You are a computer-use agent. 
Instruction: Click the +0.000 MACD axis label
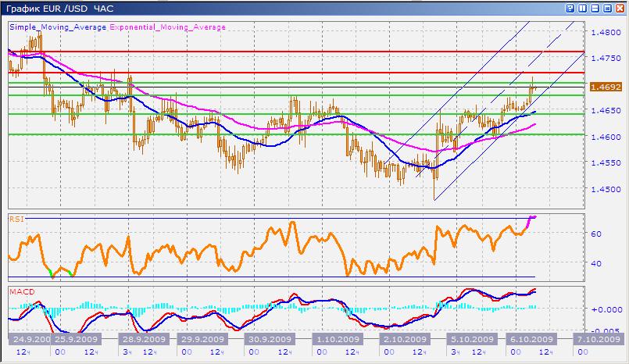click(606, 309)
